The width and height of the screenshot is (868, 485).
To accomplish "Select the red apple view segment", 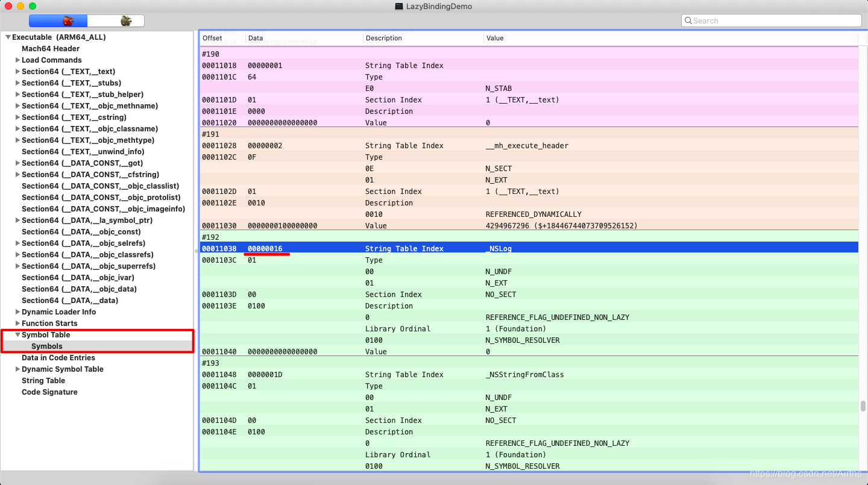I will (58, 21).
